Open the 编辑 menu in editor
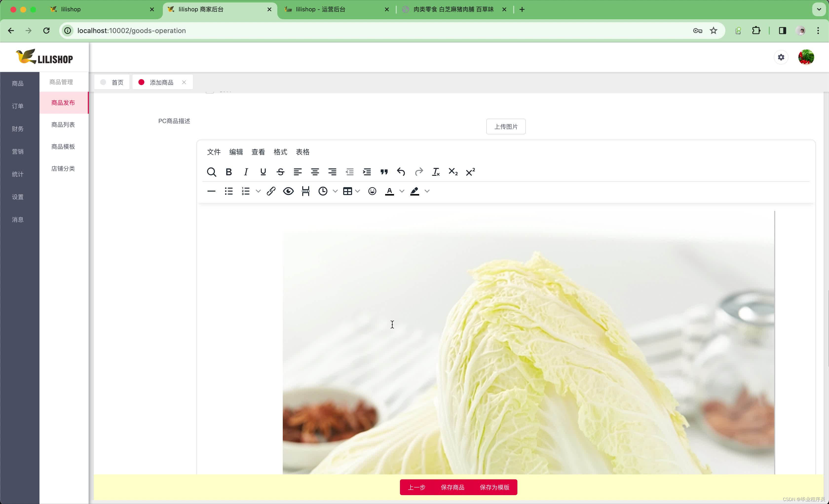 pos(236,152)
